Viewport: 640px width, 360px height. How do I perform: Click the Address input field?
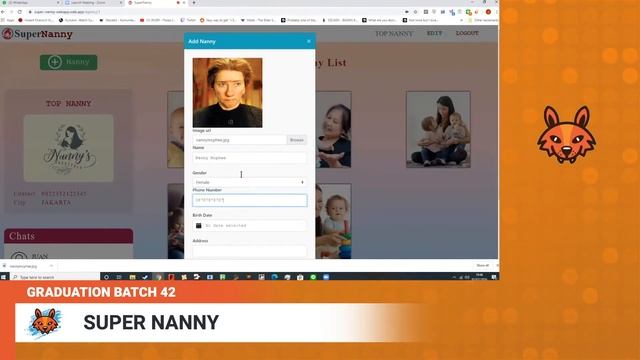[x=249, y=251]
